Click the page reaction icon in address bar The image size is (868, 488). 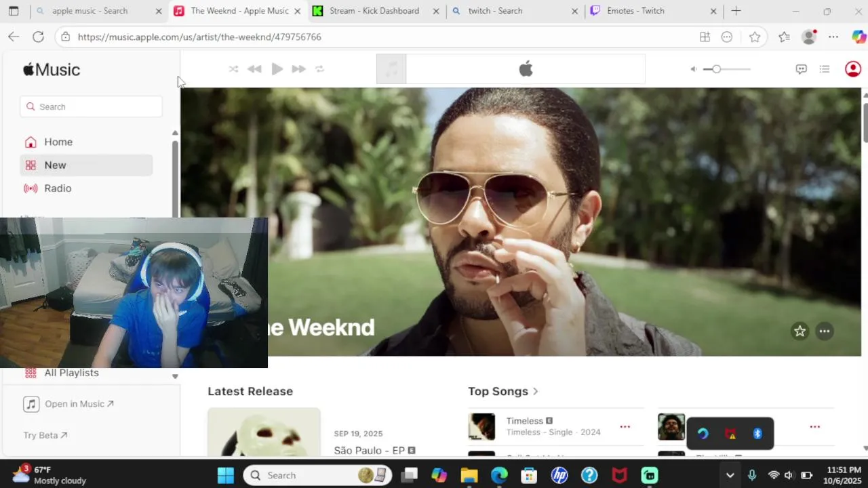point(727,37)
